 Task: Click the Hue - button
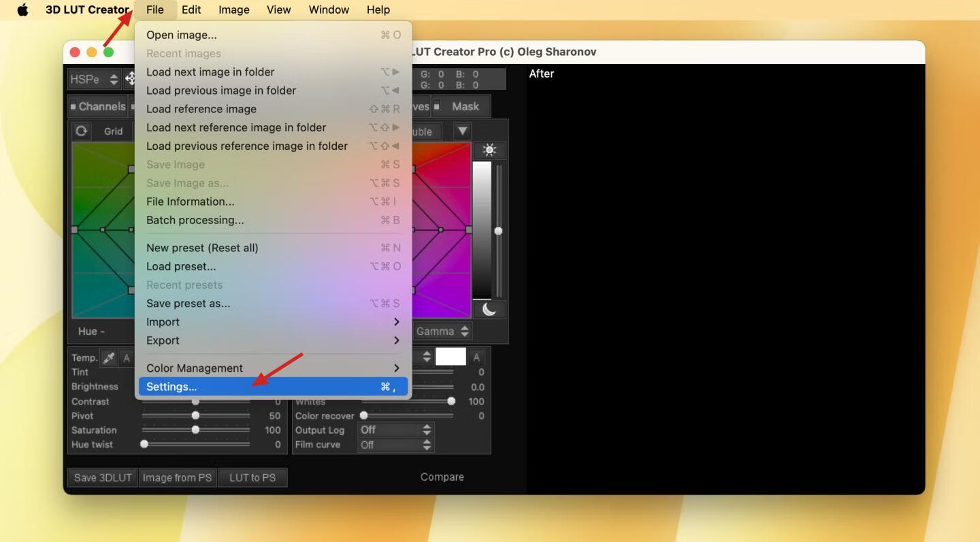pos(91,331)
